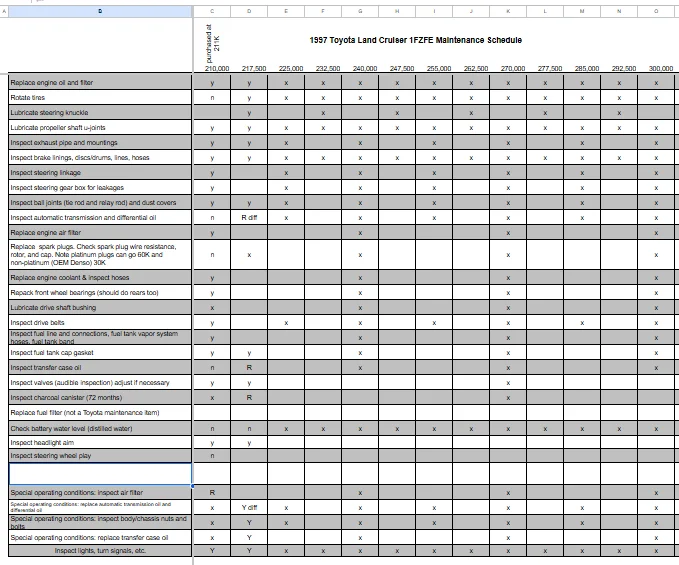Select 'Inspect steering wheel play' cell
This screenshot has height=565, width=679.
(x=100, y=455)
